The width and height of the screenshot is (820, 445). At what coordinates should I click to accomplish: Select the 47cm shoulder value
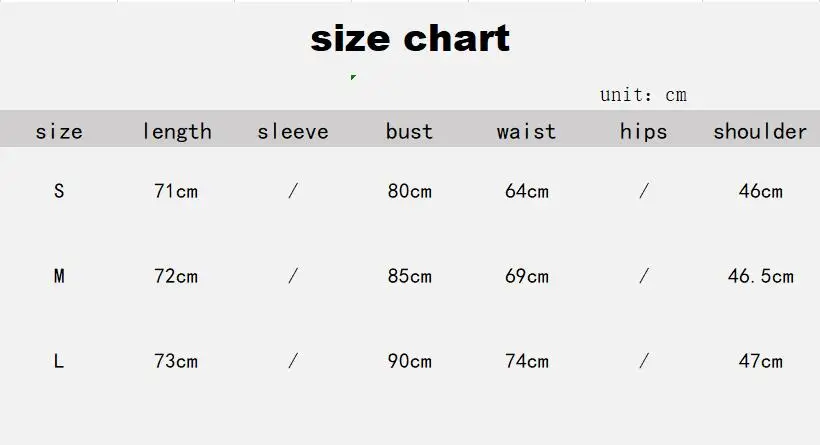click(x=760, y=360)
